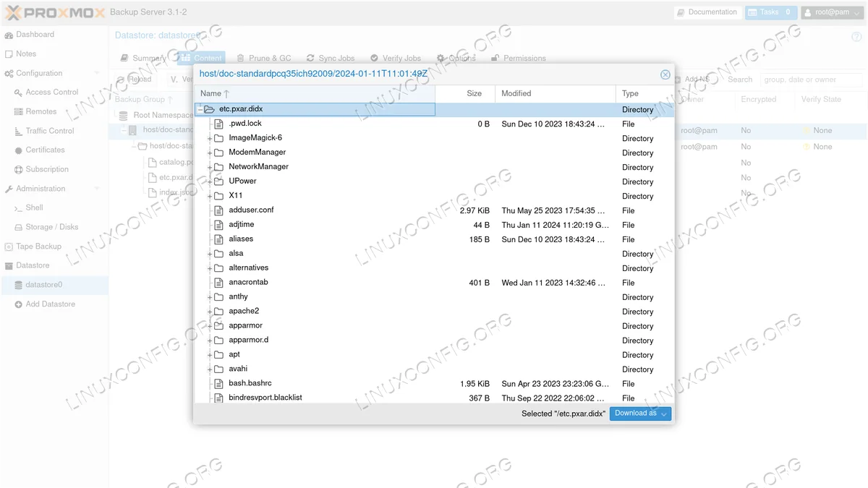
Task: Select the '367 B' size cell
Action: click(x=465, y=398)
